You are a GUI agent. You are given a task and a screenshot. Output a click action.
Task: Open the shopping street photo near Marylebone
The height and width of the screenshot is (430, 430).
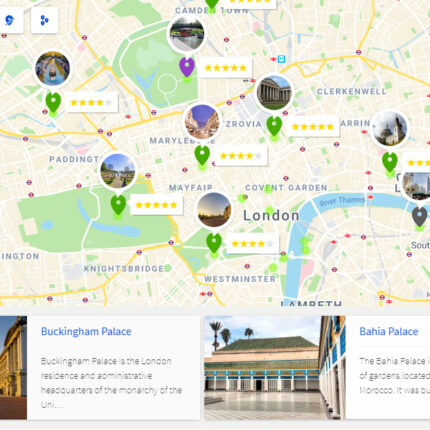point(202,121)
